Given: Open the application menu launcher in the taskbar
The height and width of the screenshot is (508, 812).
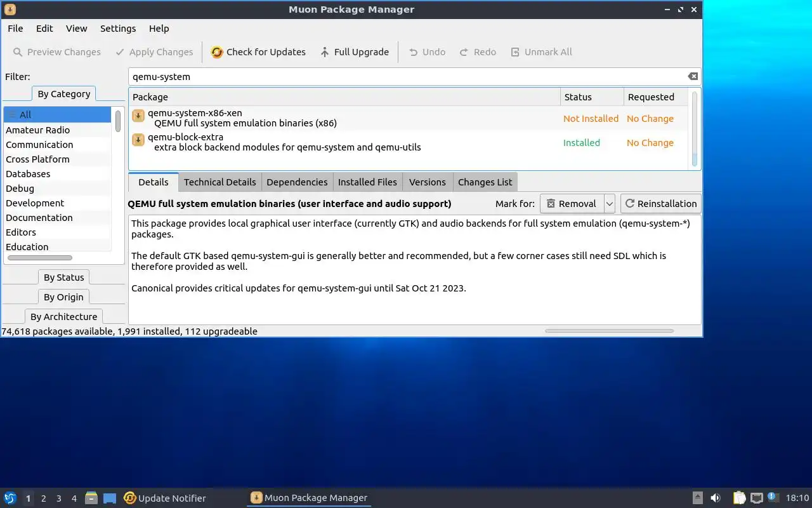Looking at the screenshot, I should click(x=10, y=498).
